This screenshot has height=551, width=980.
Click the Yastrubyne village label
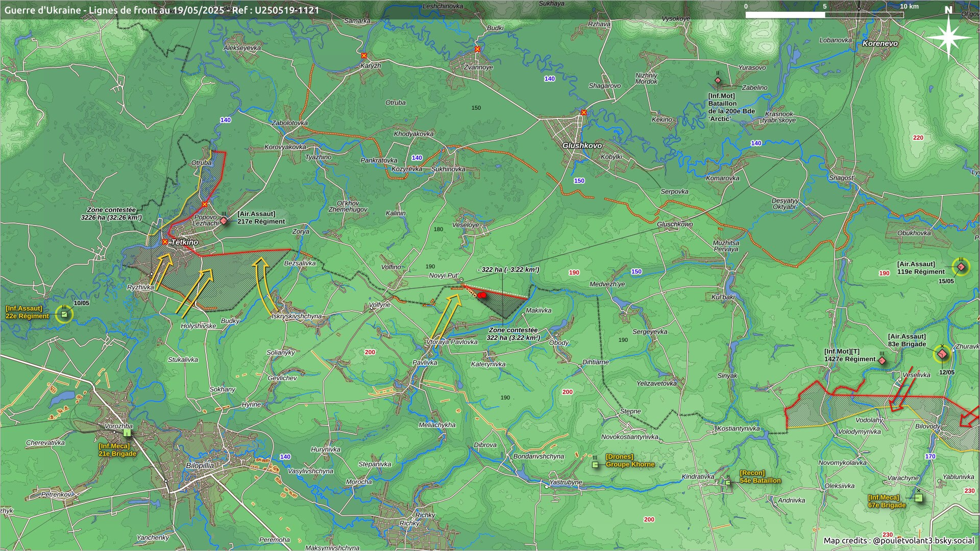[x=566, y=482]
